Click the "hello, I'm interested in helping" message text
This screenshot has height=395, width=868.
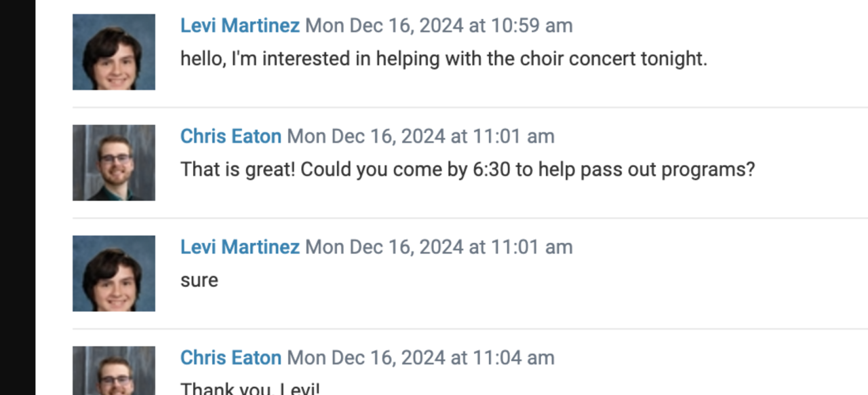[443, 59]
